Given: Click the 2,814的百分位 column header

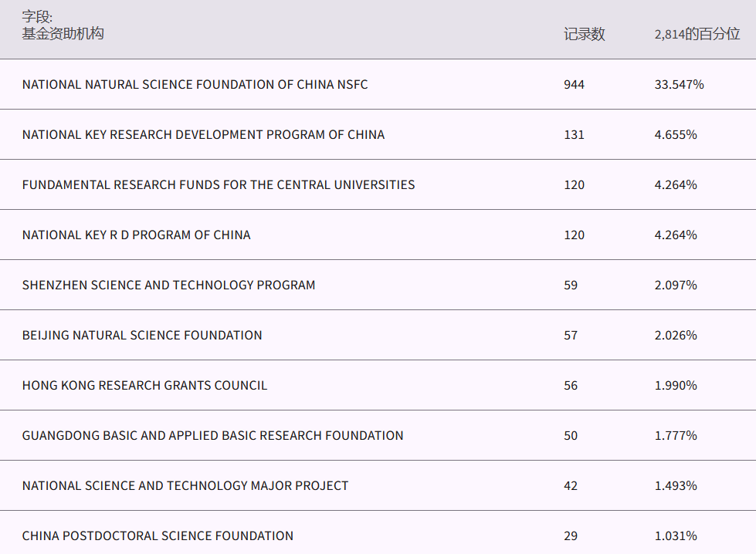Looking at the screenshot, I should pos(697,34).
